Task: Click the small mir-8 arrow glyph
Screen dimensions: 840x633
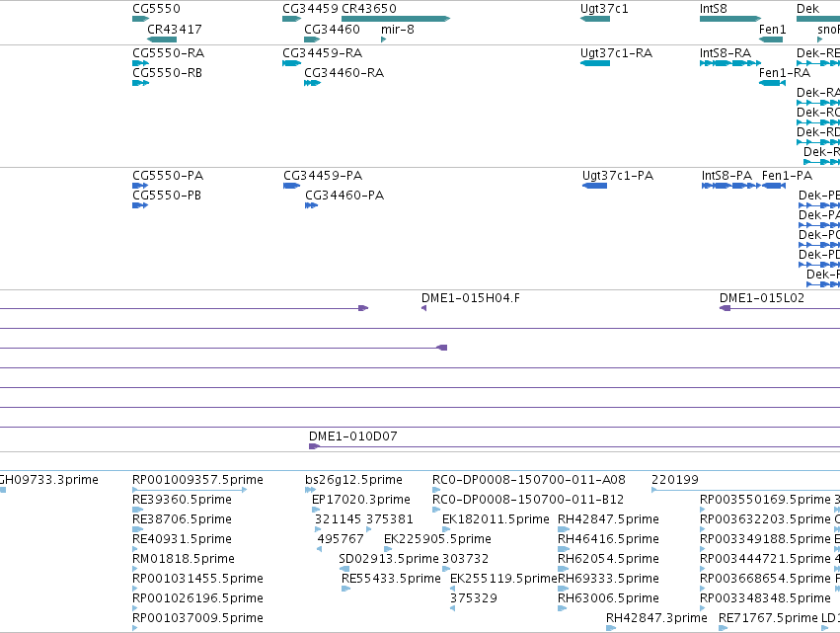Action: click(384, 40)
